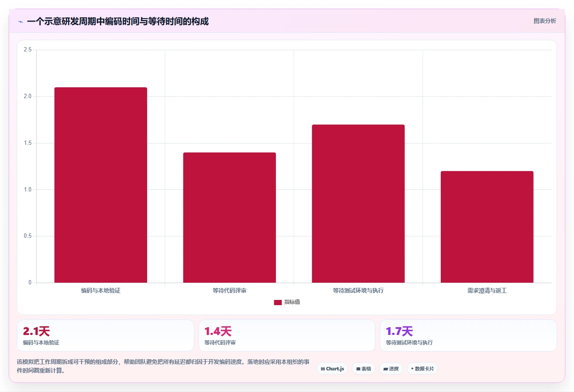
Task: Click the 等待代码评审 caption under 1.4天
Action: click(220, 343)
